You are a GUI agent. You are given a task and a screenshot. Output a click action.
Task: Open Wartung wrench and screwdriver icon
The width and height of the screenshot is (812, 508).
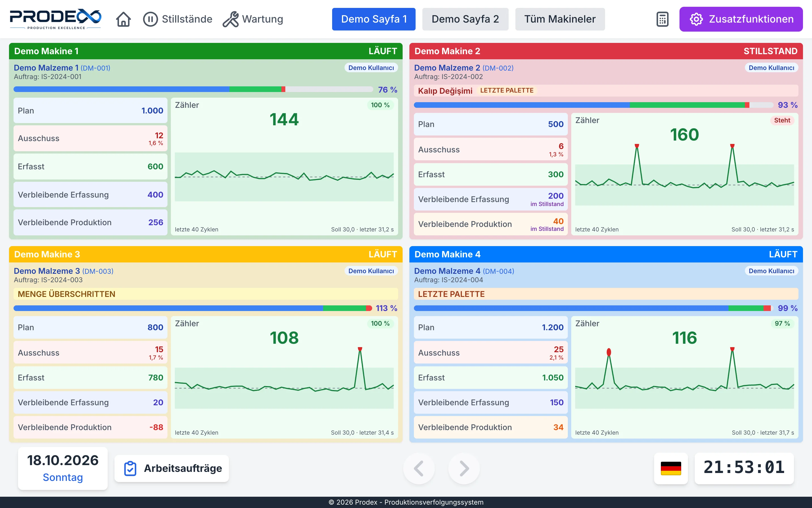click(x=231, y=19)
